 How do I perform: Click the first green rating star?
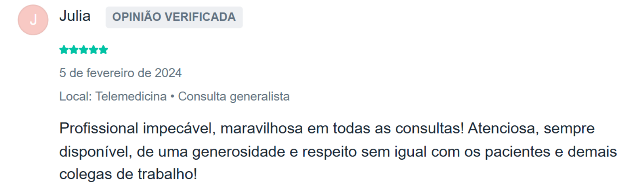(64, 50)
